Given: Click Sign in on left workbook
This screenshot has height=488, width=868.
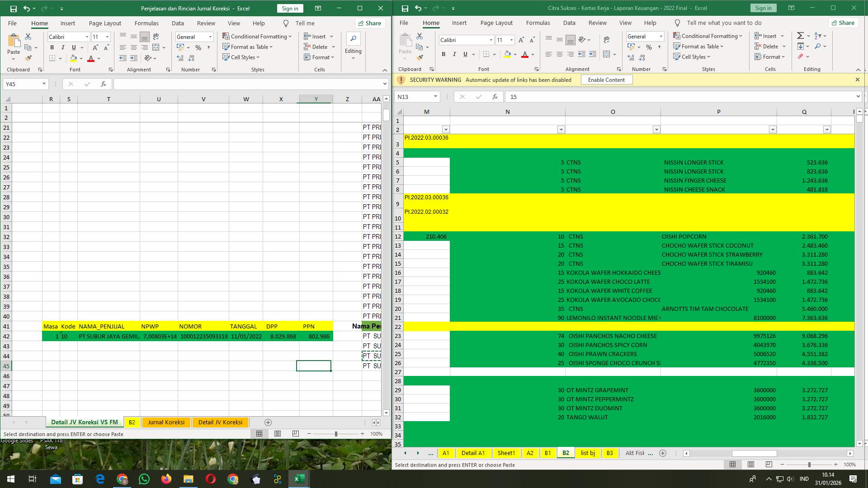Looking at the screenshot, I should (289, 8).
